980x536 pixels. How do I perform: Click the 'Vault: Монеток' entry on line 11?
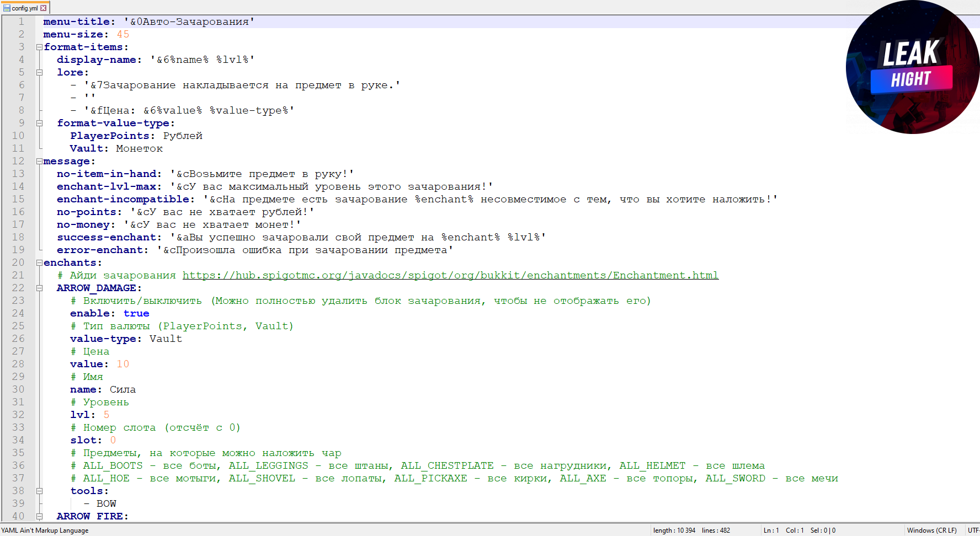(116, 148)
